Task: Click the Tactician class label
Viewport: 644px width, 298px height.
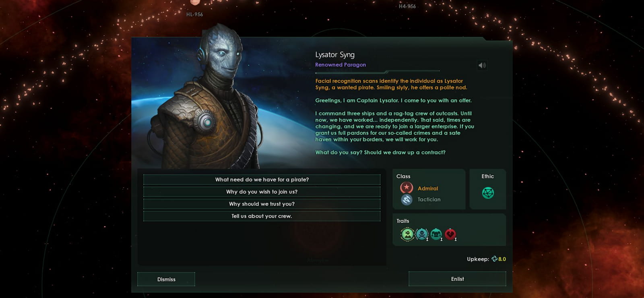Action: pyautogui.click(x=429, y=199)
